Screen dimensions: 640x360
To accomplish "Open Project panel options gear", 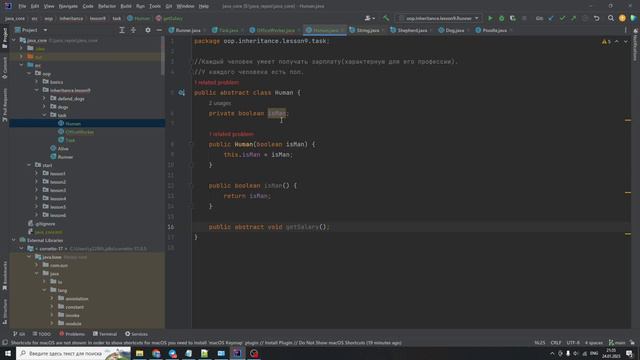I will coord(148,30).
